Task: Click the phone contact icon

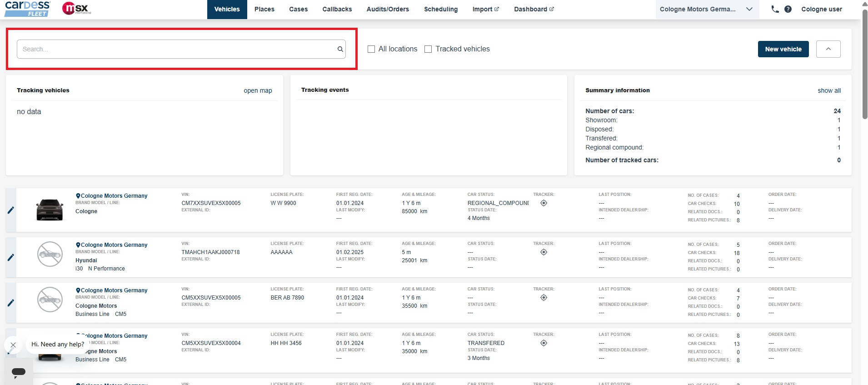Action: pos(775,9)
